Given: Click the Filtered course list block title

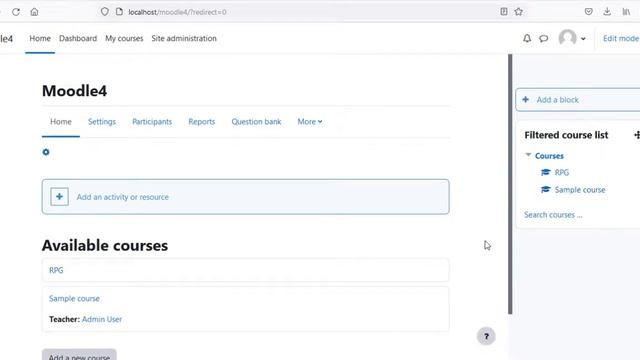Looking at the screenshot, I should 566,135.
